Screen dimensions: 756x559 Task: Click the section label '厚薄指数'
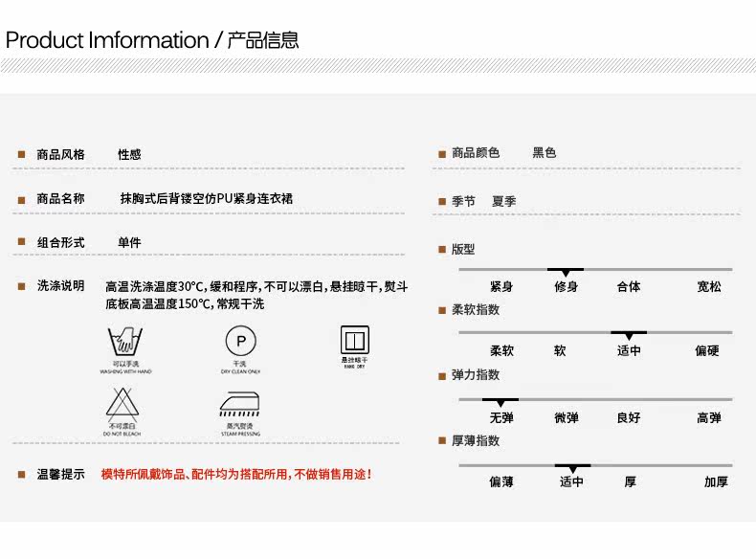click(476, 440)
